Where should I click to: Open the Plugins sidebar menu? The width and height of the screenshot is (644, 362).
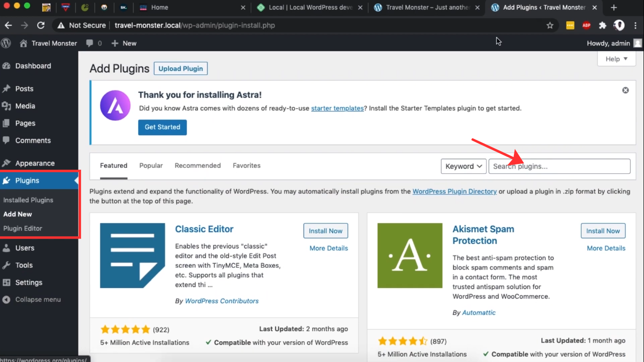coord(39,181)
